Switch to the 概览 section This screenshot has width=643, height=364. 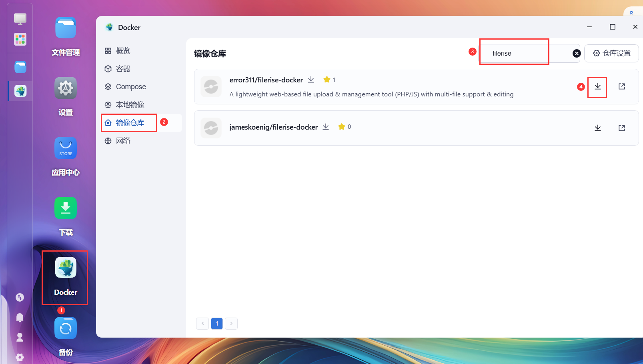pos(123,51)
